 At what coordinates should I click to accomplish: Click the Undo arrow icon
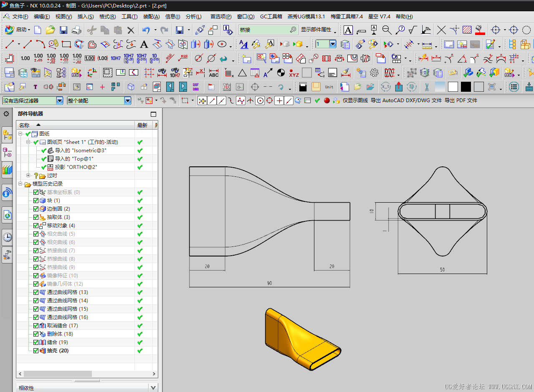146,30
